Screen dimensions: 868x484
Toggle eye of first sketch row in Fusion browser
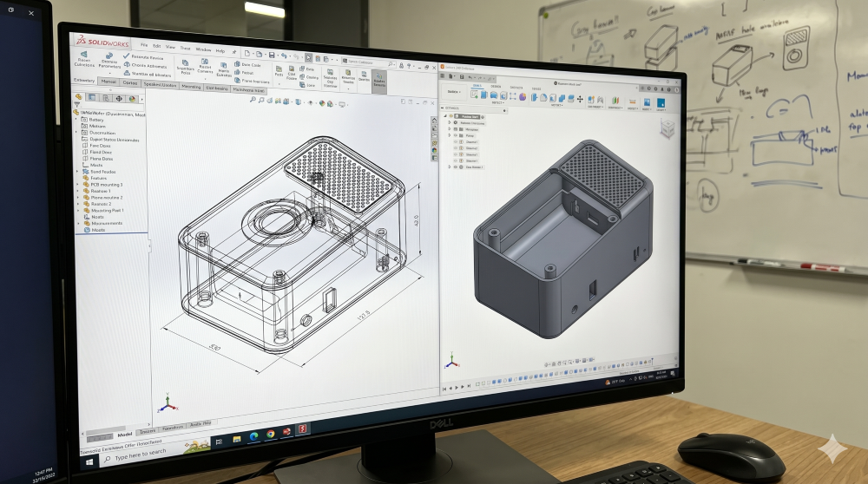456,141
